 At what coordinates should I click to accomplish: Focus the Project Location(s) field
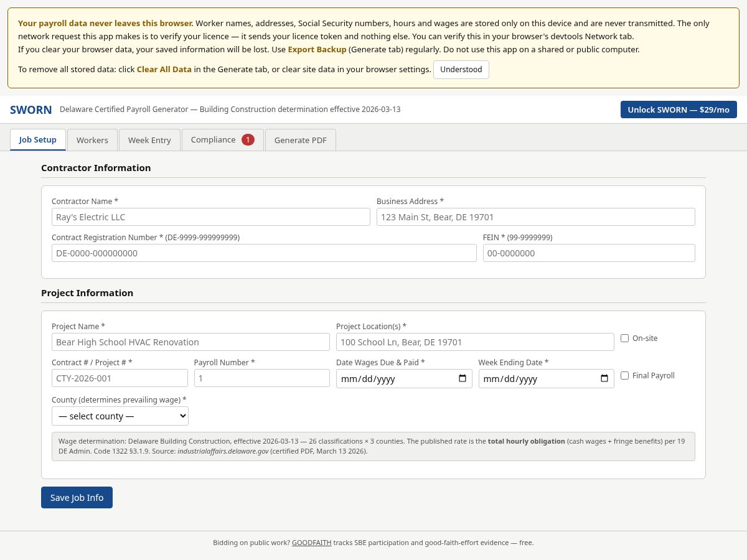(x=475, y=342)
